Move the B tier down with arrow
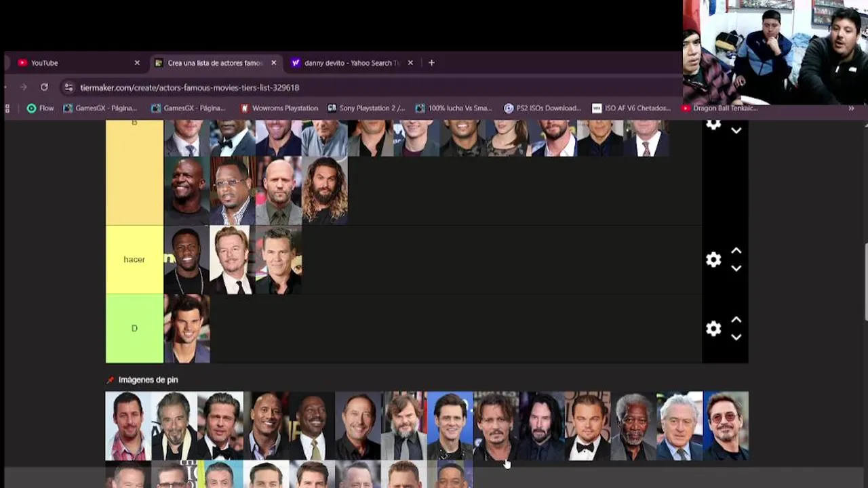 pos(736,130)
